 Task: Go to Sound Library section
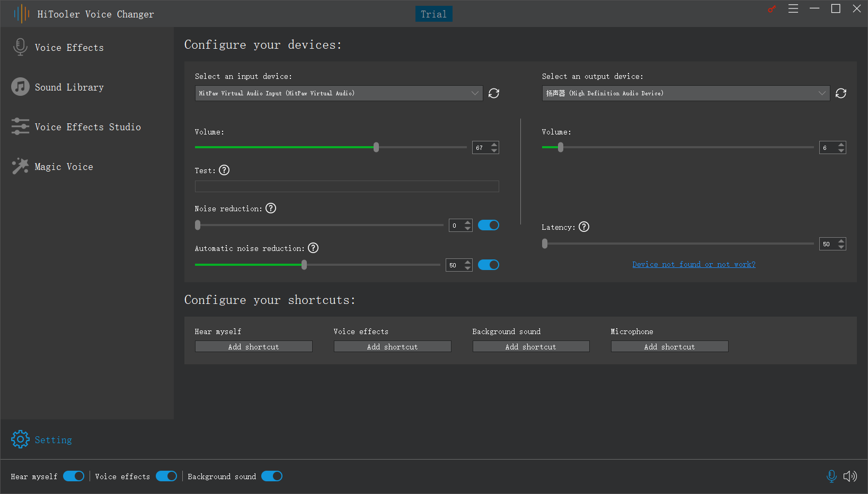(69, 87)
